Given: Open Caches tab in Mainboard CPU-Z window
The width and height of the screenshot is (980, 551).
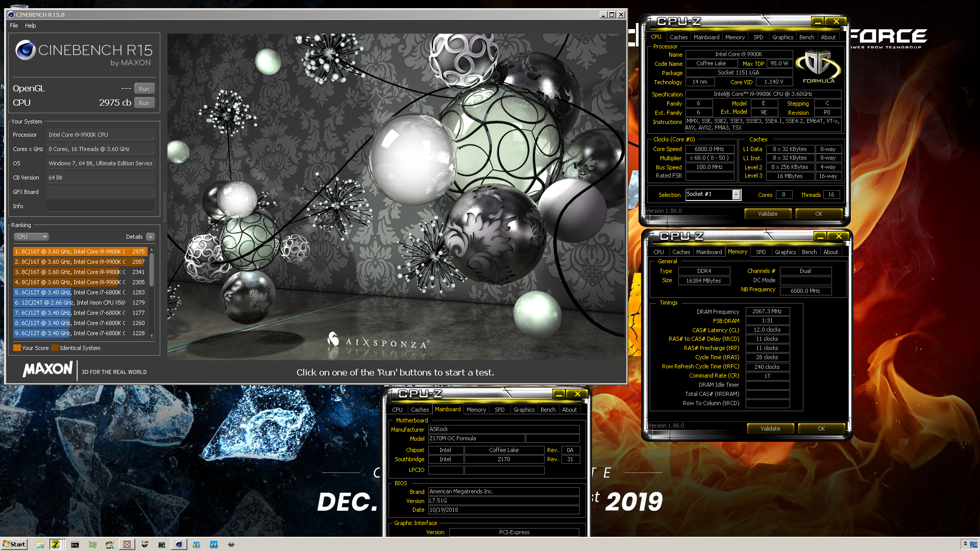Looking at the screenshot, I should click(420, 410).
